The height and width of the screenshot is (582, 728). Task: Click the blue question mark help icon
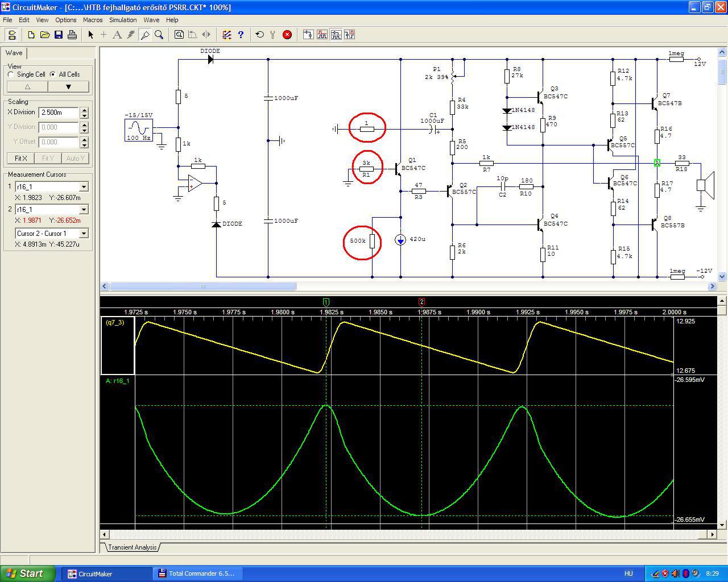tap(241, 35)
